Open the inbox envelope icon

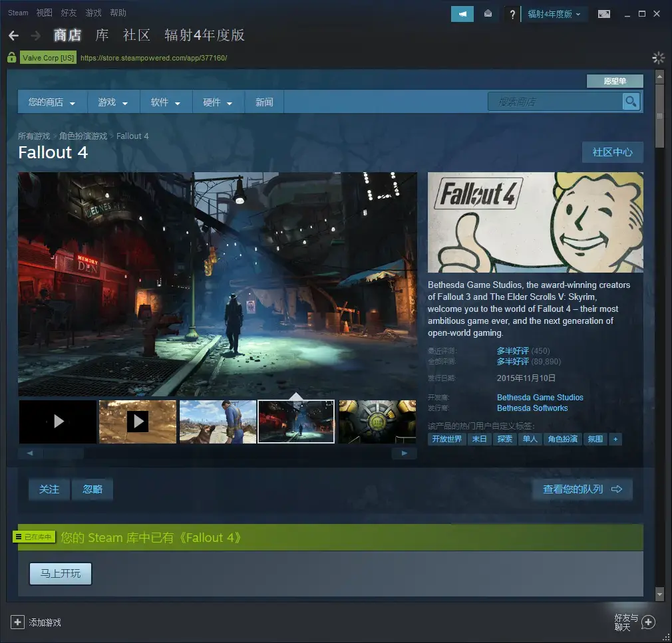click(488, 14)
